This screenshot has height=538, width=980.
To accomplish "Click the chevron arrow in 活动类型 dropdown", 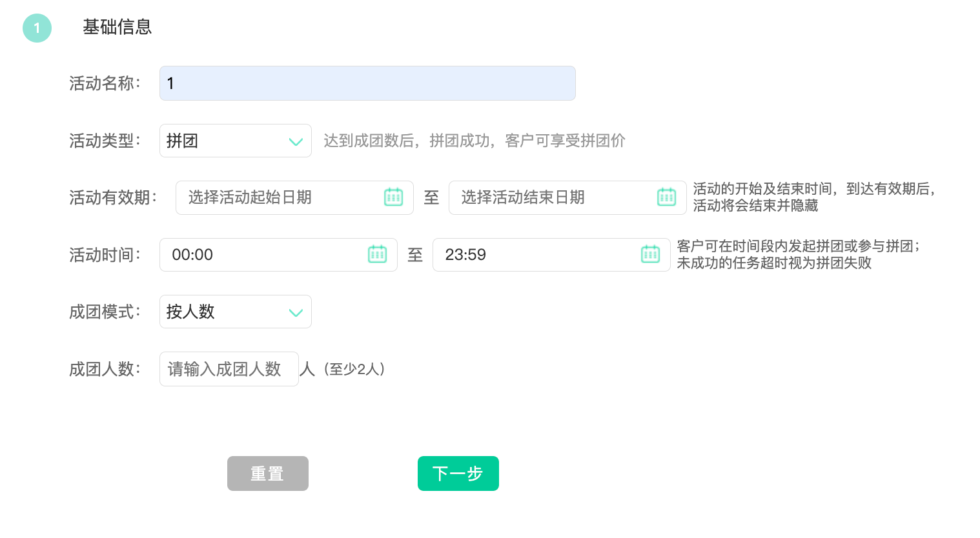I will click(x=296, y=141).
